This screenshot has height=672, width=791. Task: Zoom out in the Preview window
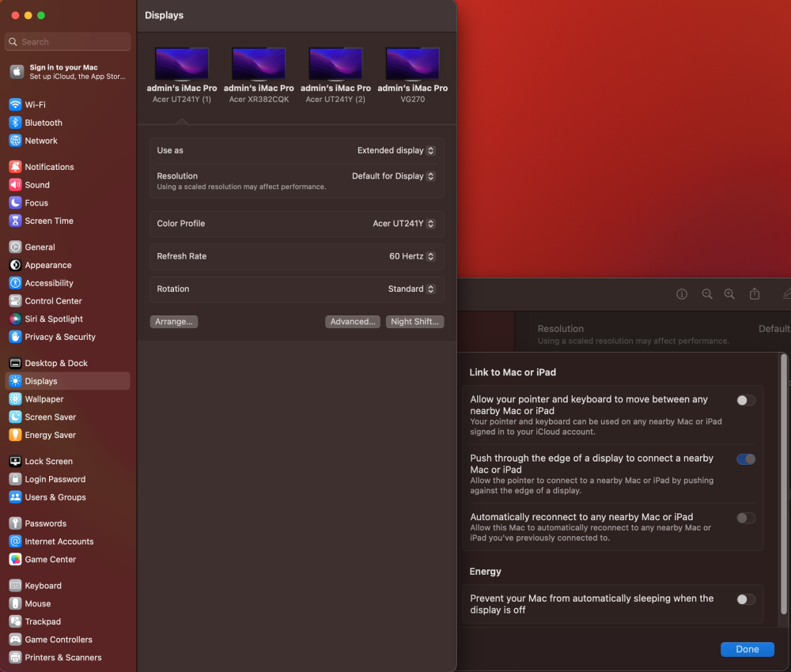[707, 294]
